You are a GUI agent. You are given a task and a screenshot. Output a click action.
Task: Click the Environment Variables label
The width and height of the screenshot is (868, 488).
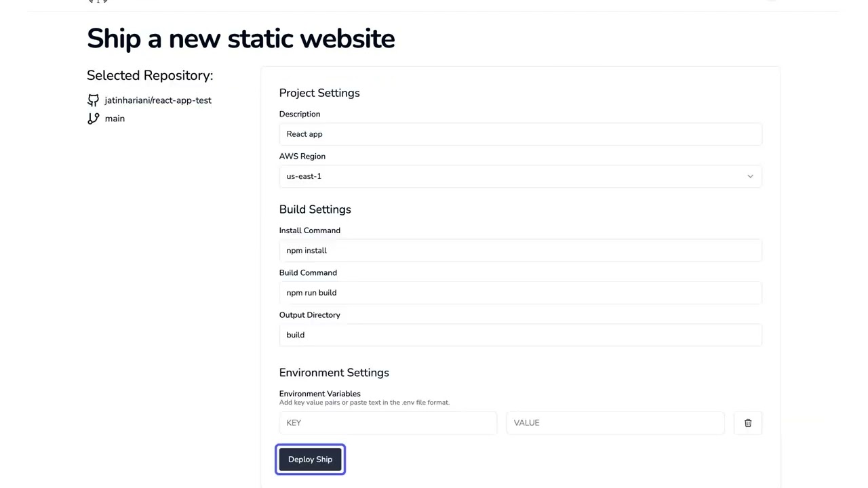pyautogui.click(x=320, y=393)
